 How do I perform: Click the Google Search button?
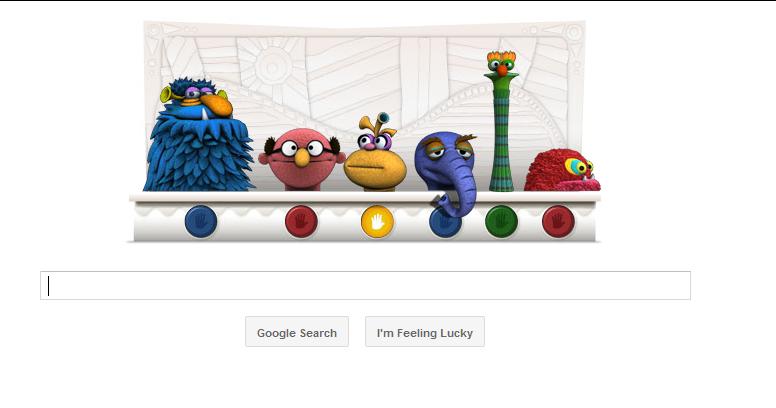297,332
